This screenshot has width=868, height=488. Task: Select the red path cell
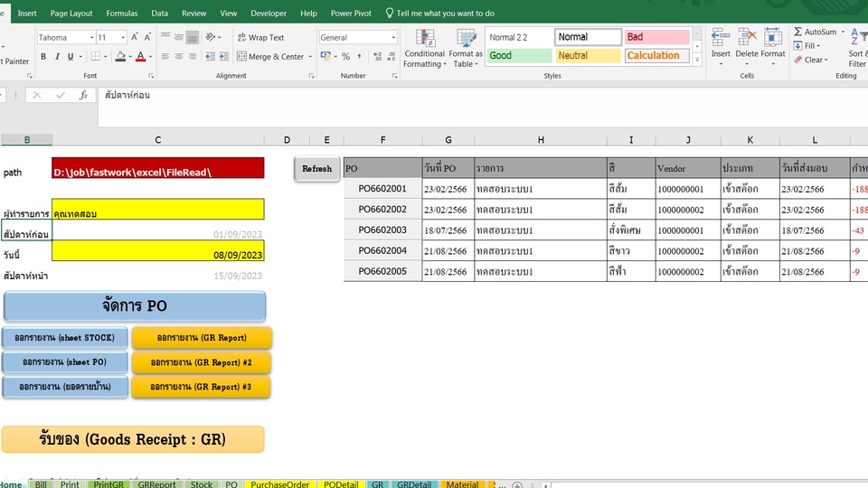(157, 168)
